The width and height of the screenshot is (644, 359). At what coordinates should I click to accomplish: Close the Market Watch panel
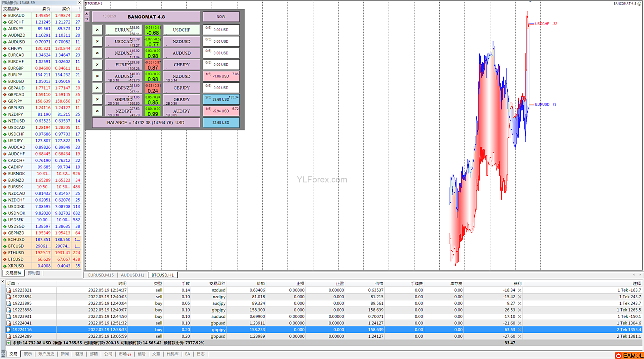point(80,3)
